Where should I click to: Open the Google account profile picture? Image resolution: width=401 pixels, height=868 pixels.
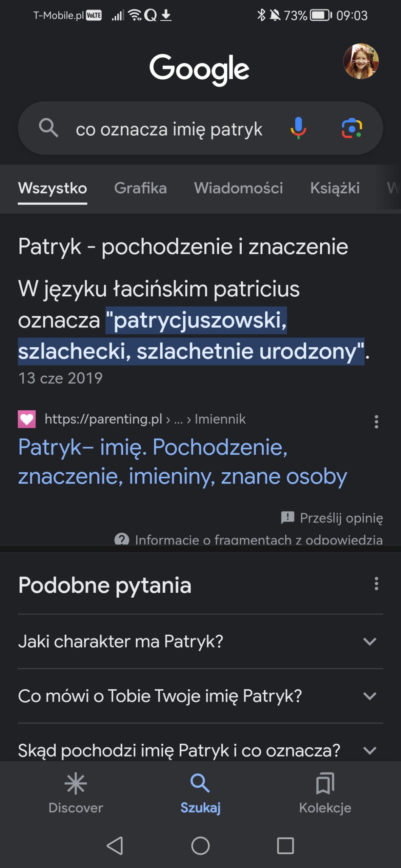click(x=361, y=61)
